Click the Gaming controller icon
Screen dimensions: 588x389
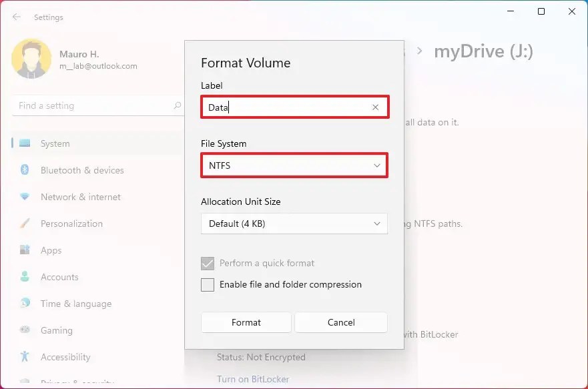(x=24, y=330)
